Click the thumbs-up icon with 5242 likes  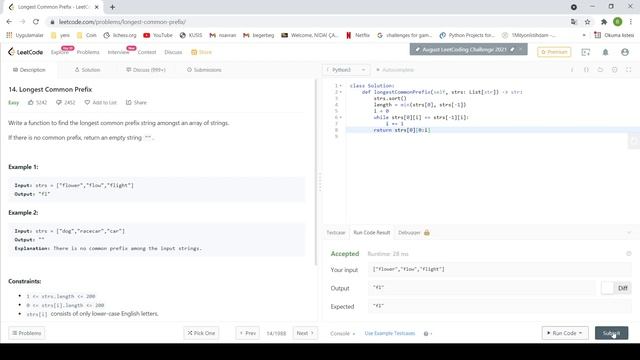click(x=31, y=102)
